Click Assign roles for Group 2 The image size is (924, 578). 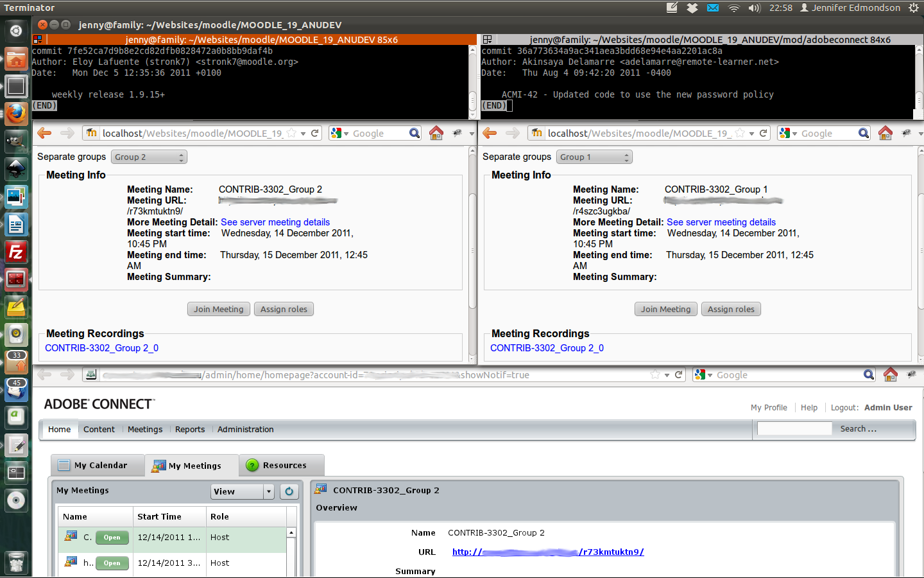pos(284,309)
